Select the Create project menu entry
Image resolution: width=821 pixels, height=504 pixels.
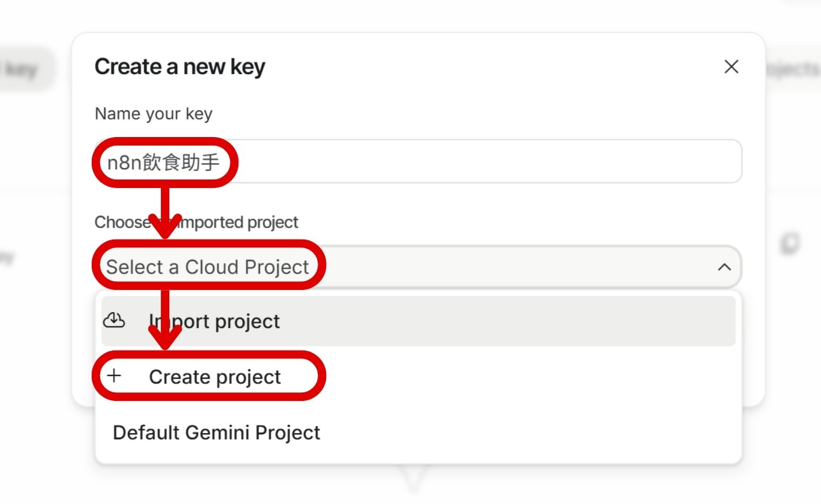(x=215, y=377)
